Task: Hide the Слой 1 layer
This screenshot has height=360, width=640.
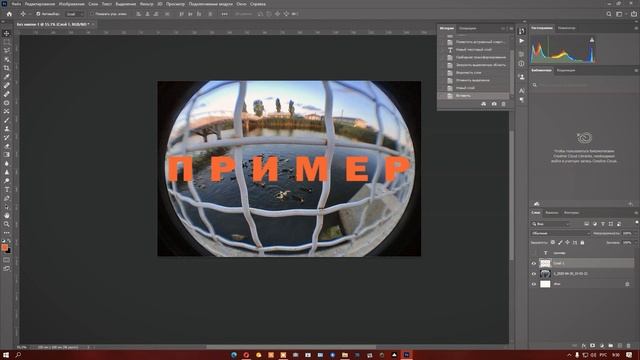Action: (533, 263)
